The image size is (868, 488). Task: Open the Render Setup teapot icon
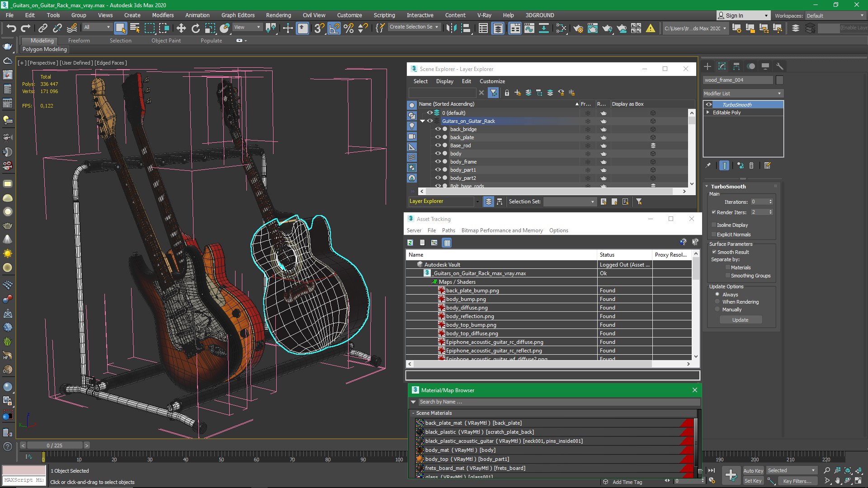(x=578, y=28)
